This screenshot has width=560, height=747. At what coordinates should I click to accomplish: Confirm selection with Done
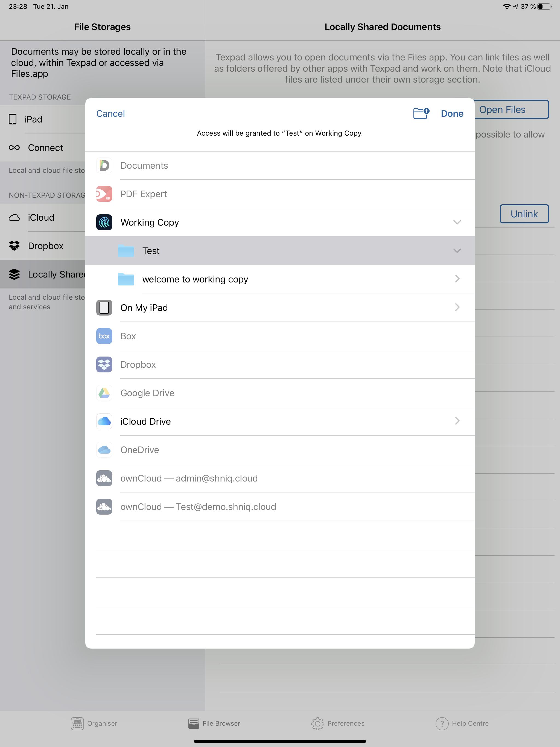tap(452, 113)
